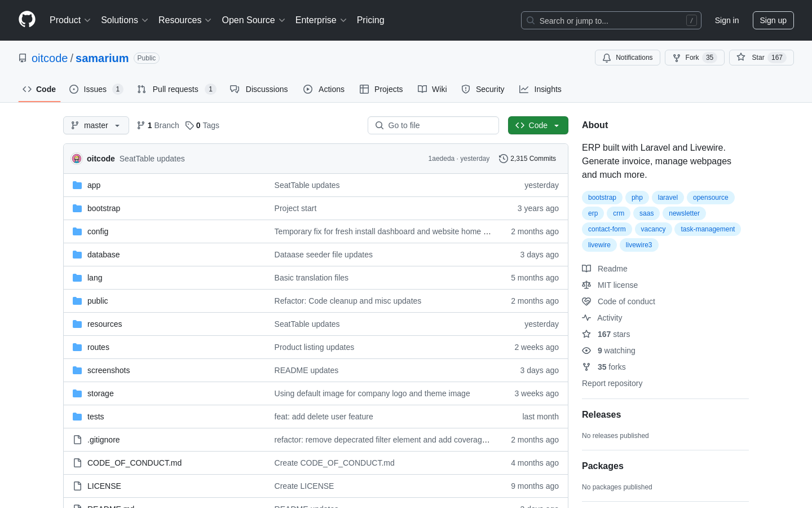The width and height of the screenshot is (812, 508).
Task: Click the .gitignore file icon
Action: point(77,440)
